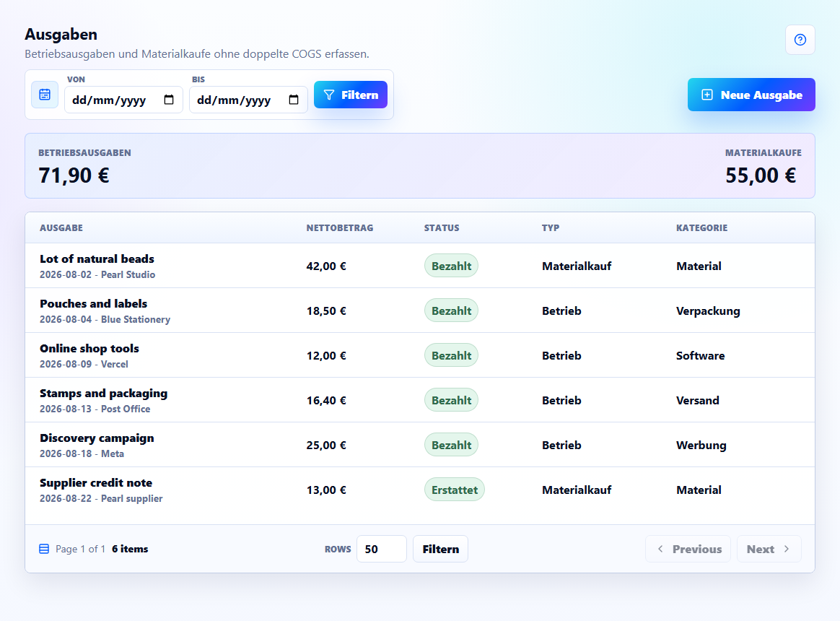Image resolution: width=840 pixels, height=621 pixels.
Task: Click the Kategorie column header
Action: click(701, 228)
